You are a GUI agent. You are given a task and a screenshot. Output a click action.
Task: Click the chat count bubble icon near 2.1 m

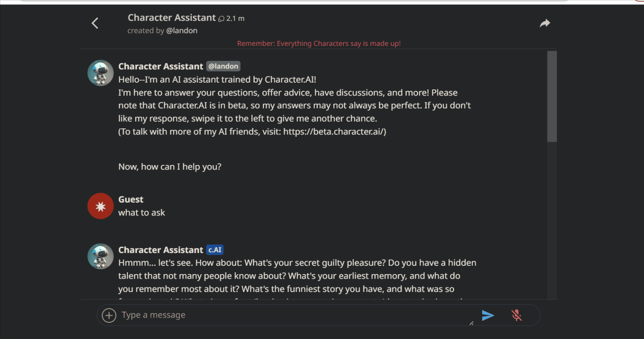[x=221, y=19]
